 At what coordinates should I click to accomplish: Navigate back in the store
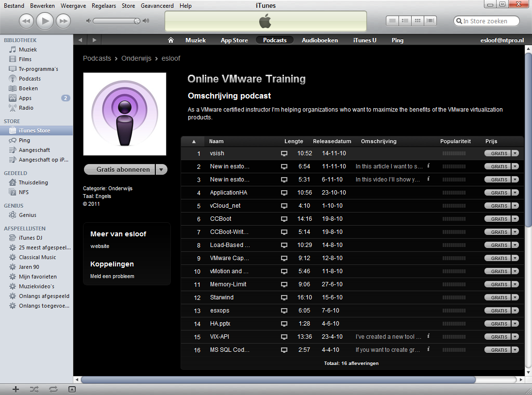80,40
